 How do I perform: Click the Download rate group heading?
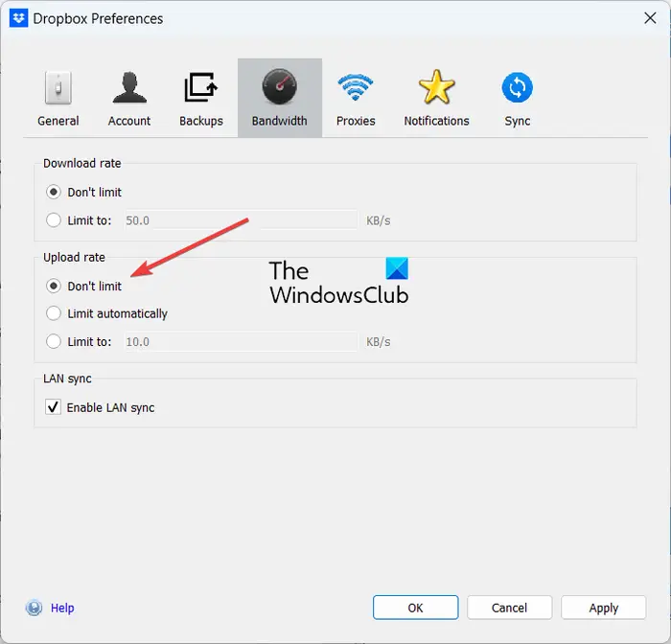[81, 164]
